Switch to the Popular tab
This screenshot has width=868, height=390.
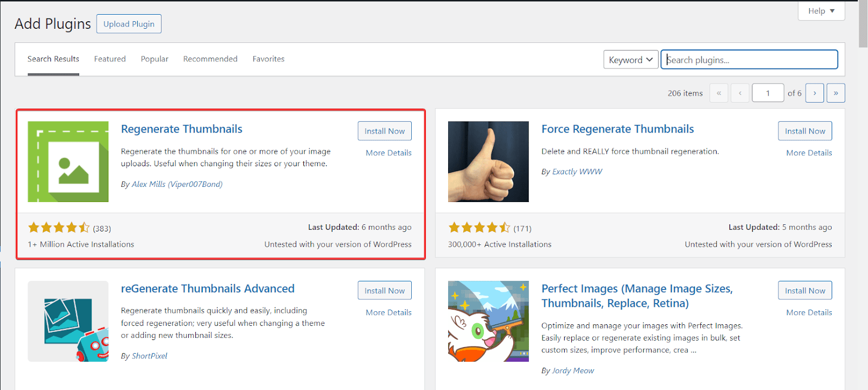pyautogui.click(x=155, y=59)
